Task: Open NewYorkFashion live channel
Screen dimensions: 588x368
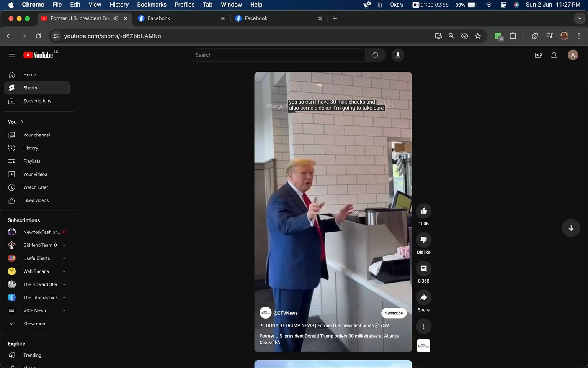Action: 37,232
